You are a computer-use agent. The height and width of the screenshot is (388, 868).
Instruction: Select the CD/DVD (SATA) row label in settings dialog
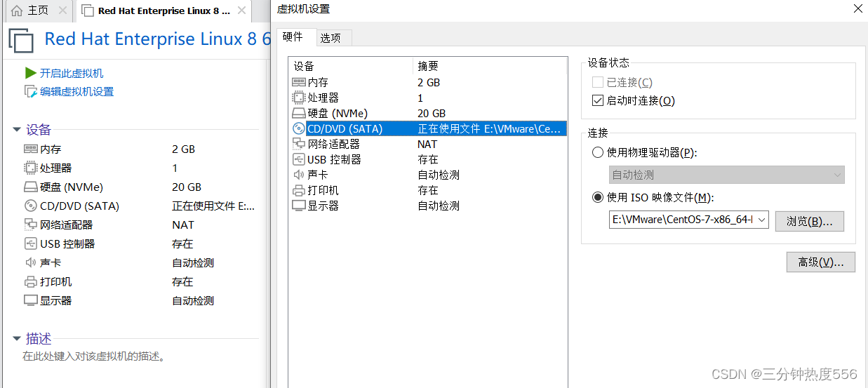(345, 129)
